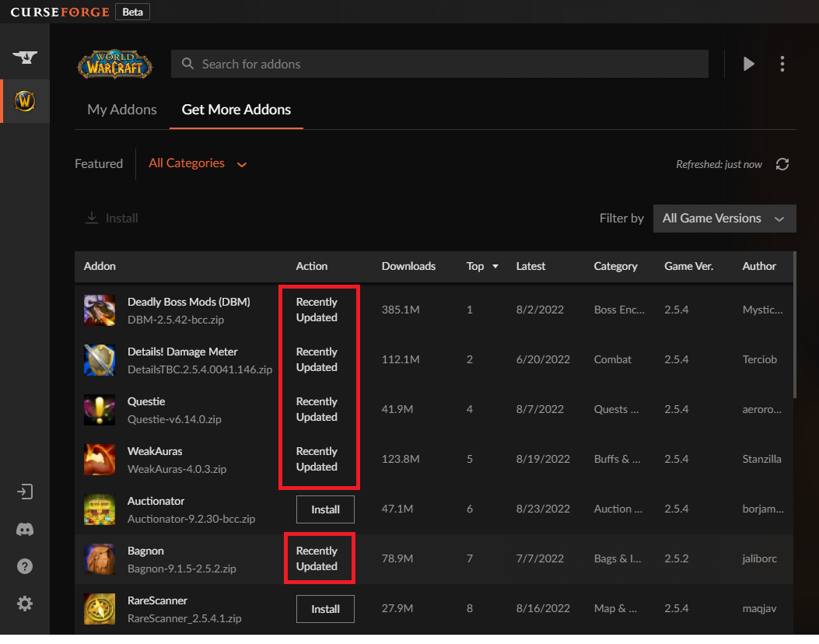Open the RareScanner addon name
Screen dimensions: 819x644
157,600
